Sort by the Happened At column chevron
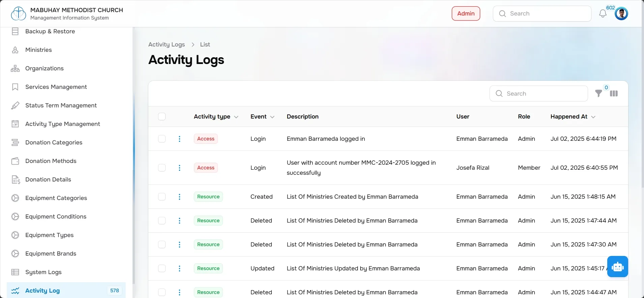The height and width of the screenshot is (298, 644). point(593,117)
